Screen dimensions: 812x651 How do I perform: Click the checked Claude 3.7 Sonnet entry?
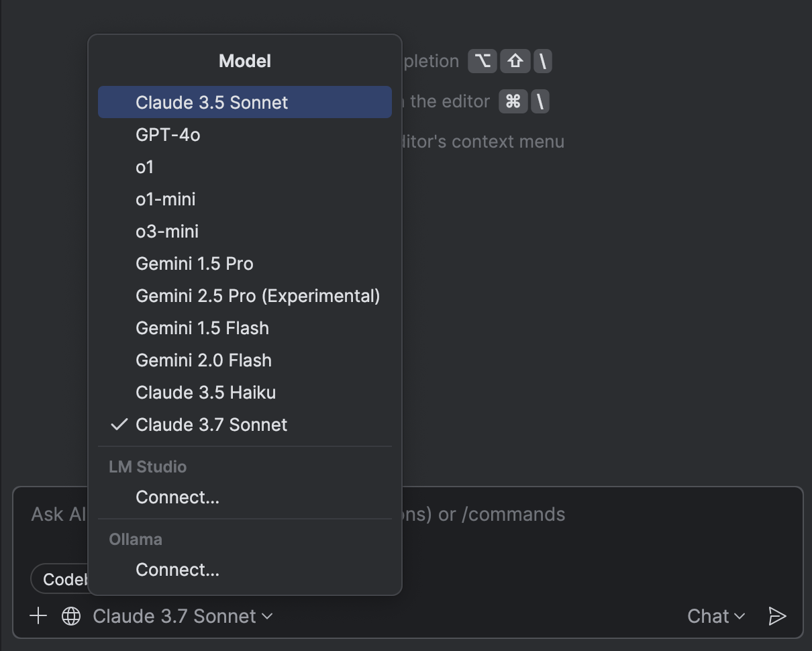tap(211, 425)
